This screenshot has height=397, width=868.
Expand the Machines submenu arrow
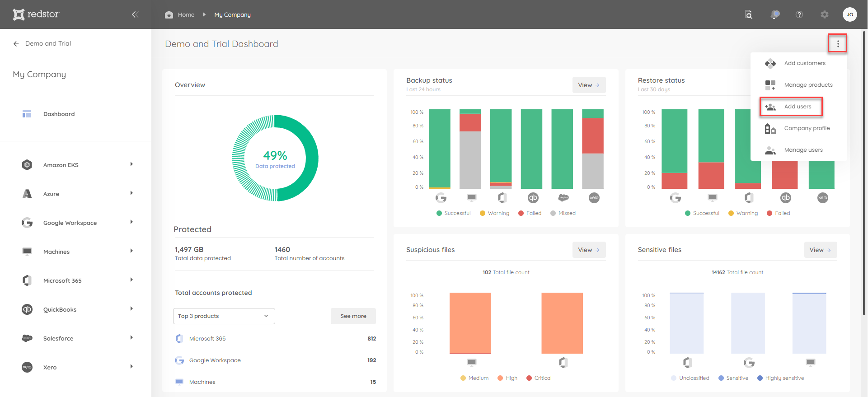click(x=131, y=251)
